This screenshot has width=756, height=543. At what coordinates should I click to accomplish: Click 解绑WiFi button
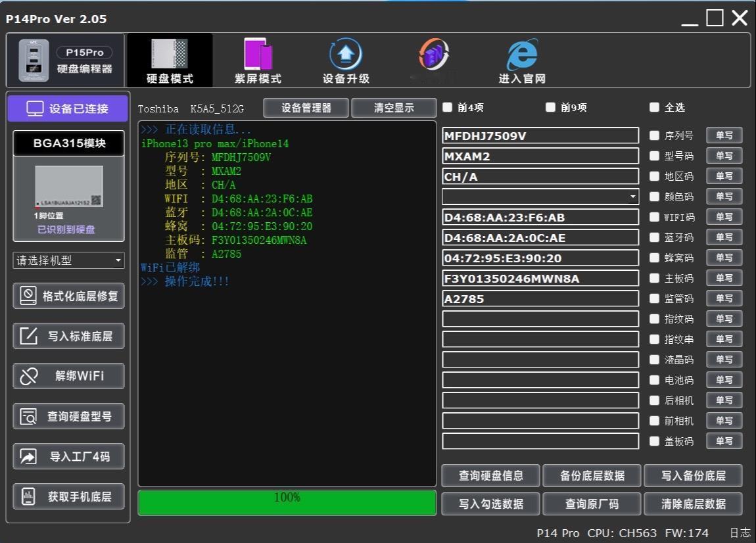point(68,375)
